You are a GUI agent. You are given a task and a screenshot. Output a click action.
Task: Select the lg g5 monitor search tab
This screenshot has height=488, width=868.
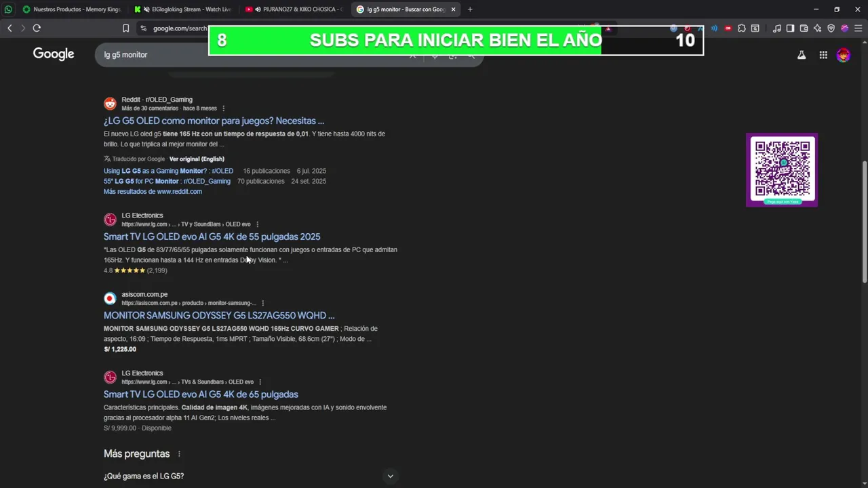[405, 9]
